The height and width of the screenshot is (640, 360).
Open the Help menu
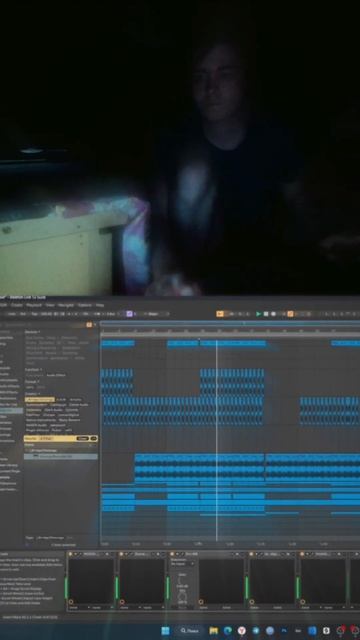click(100, 305)
